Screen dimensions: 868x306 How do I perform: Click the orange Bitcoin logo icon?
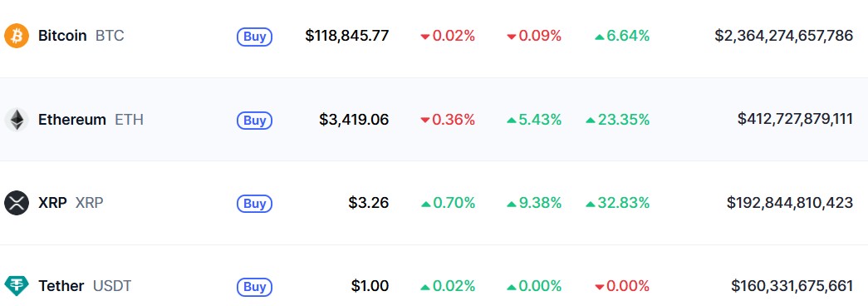[17, 36]
